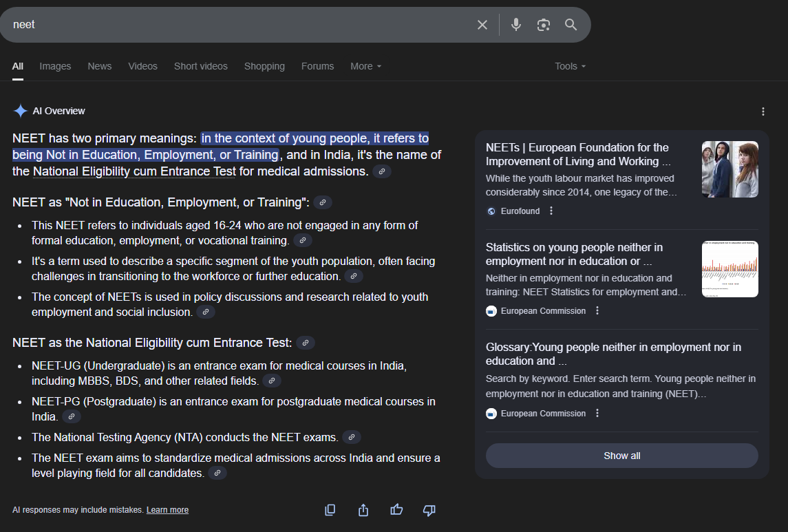The image size is (788, 532).
Task: Click source link icon after NEET-PG 'India.'
Action: 72,416
